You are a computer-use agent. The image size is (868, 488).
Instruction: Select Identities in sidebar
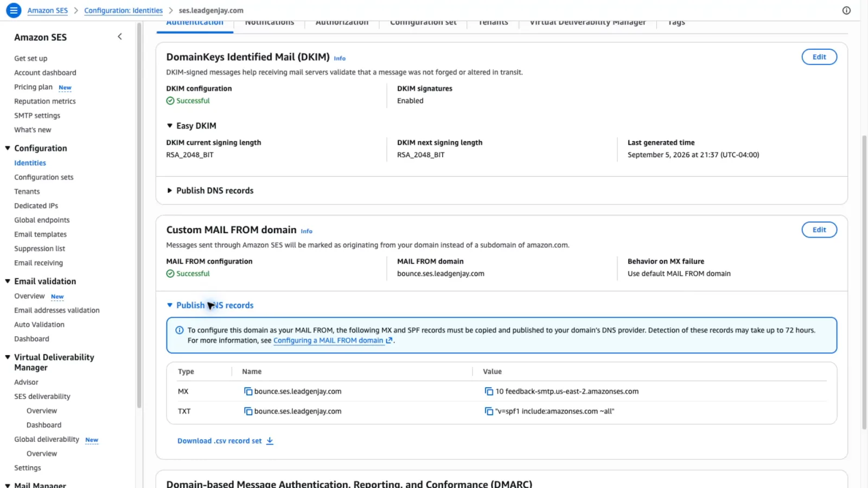point(30,163)
